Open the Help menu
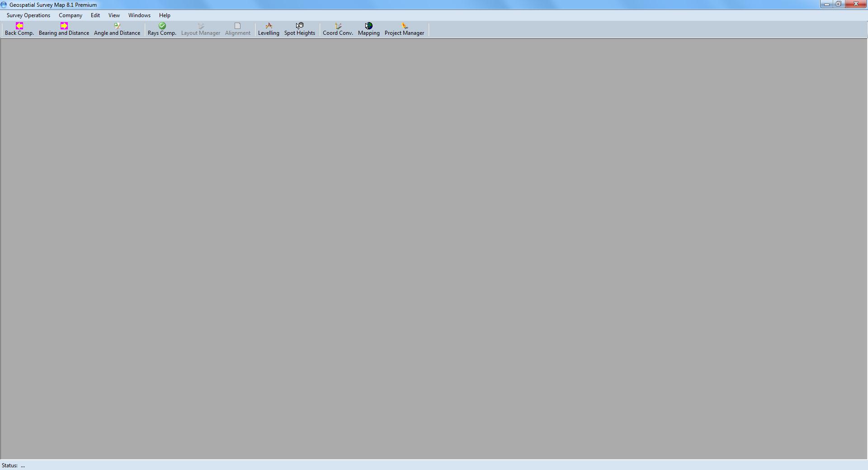868x470 pixels. click(x=165, y=15)
